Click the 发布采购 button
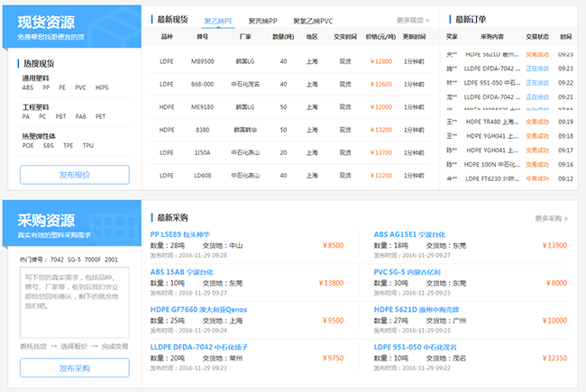The image size is (586, 392). [x=75, y=368]
